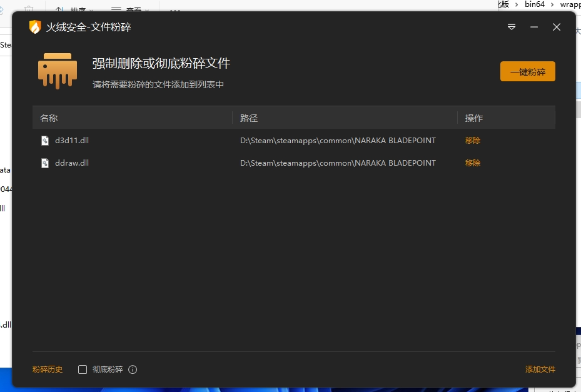Viewport: 581px width, 392px height.
Task: Open 粉碎历史 shred history
Action: pos(47,369)
